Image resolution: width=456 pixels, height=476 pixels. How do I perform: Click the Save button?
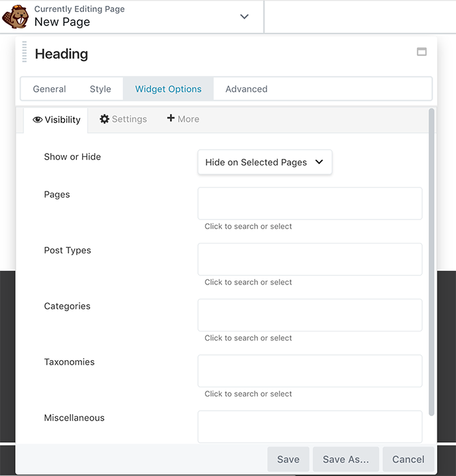pos(288,459)
